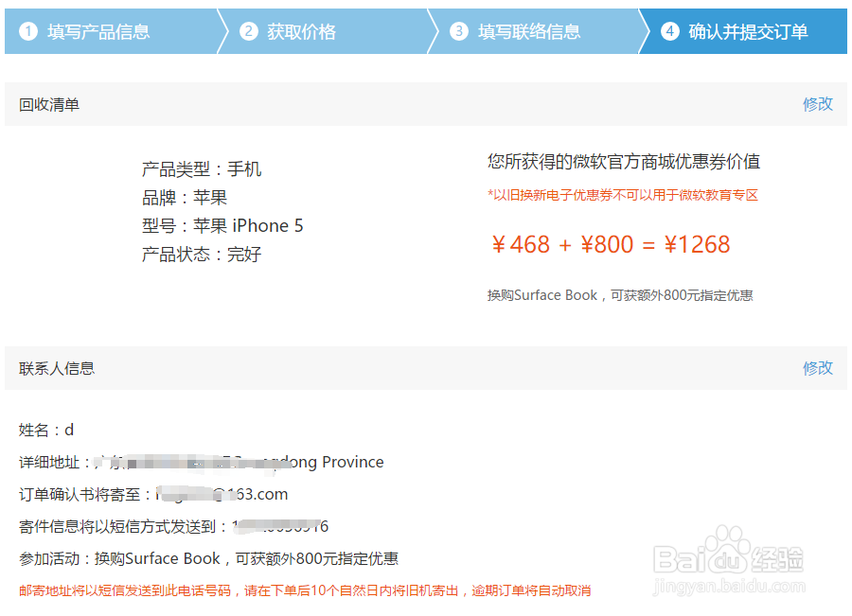The width and height of the screenshot is (852, 616).
Task: Click the red 邮寄地址 warning notice
Action: pyautogui.click(x=305, y=590)
